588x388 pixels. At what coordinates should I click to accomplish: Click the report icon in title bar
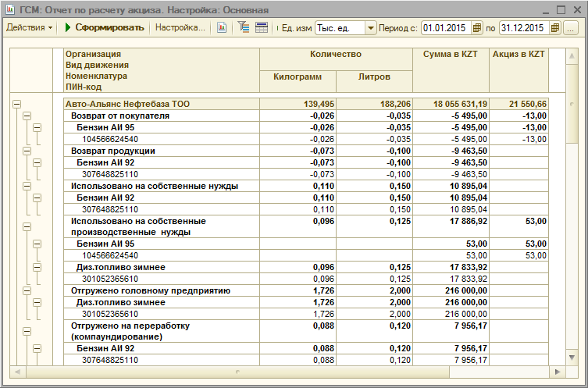click(10, 9)
